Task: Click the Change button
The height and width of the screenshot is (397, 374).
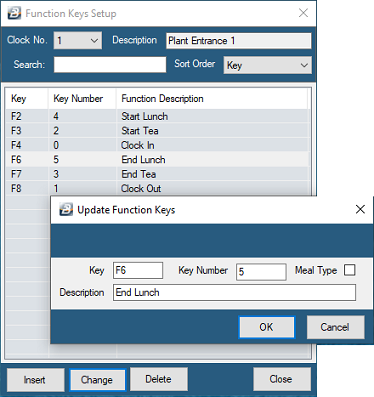Action: [97, 379]
